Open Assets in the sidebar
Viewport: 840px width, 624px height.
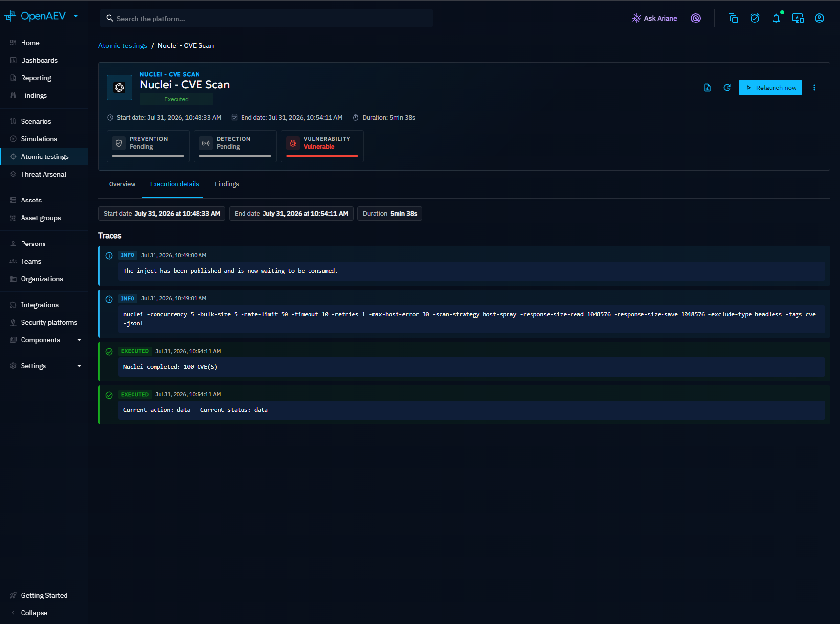tap(44, 200)
